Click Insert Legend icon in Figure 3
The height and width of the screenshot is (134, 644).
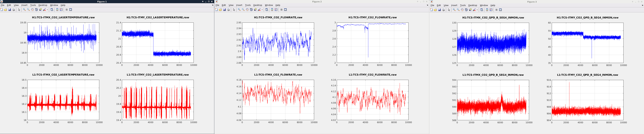click(x=491, y=10)
